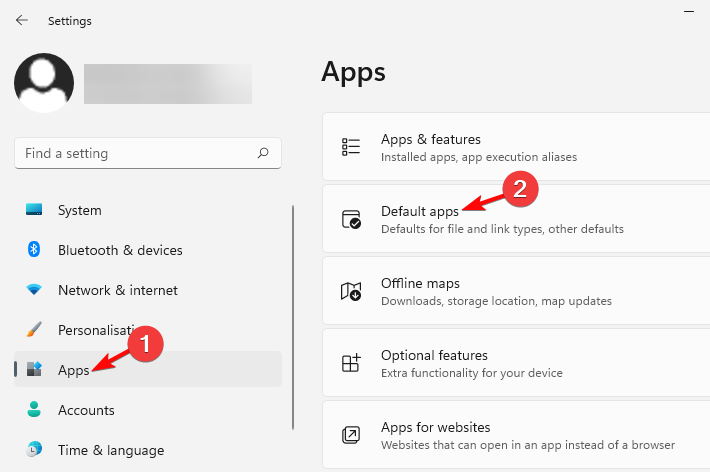
Task: Click the Optional features grid icon
Action: pyautogui.click(x=351, y=363)
